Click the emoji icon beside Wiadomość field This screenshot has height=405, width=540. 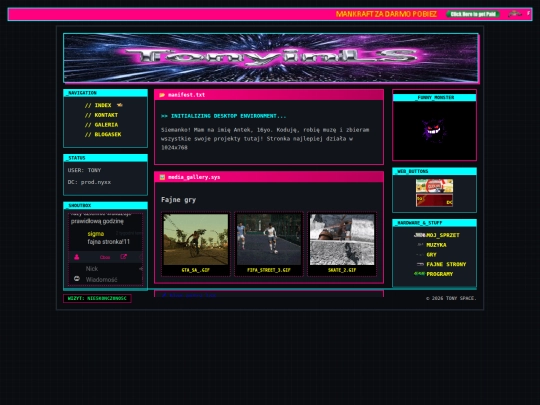(77, 279)
